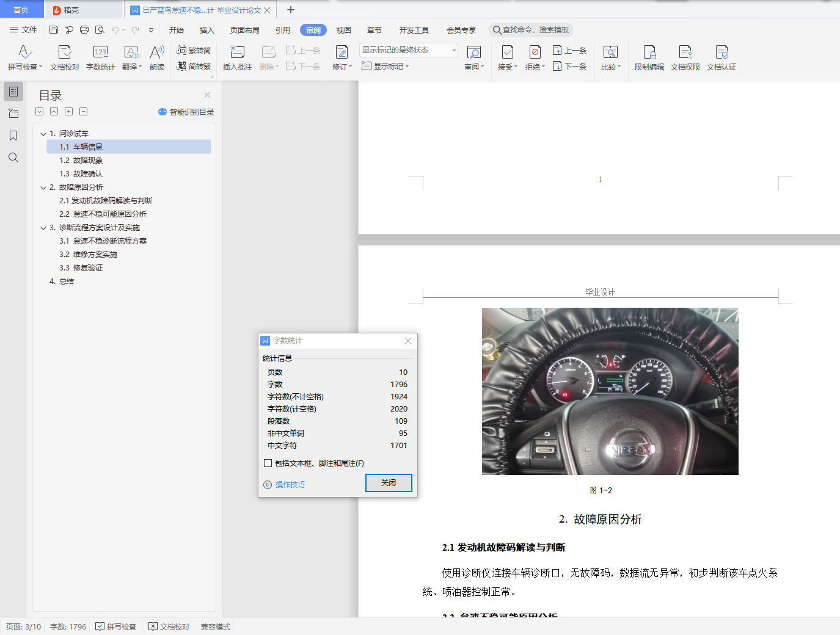Close the 字数统计 dialog with X
The width and height of the screenshot is (840, 635).
point(408,340)
